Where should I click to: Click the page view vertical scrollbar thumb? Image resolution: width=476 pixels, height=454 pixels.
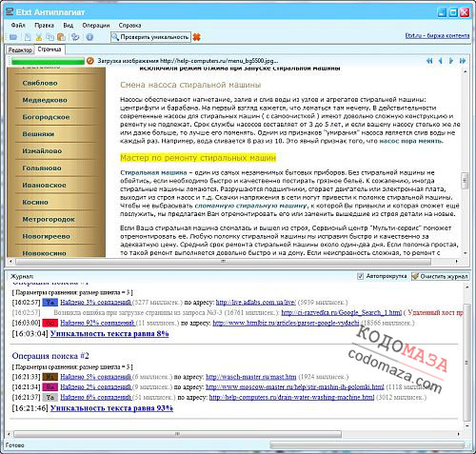pyautogui.click(x=465, y=181)
